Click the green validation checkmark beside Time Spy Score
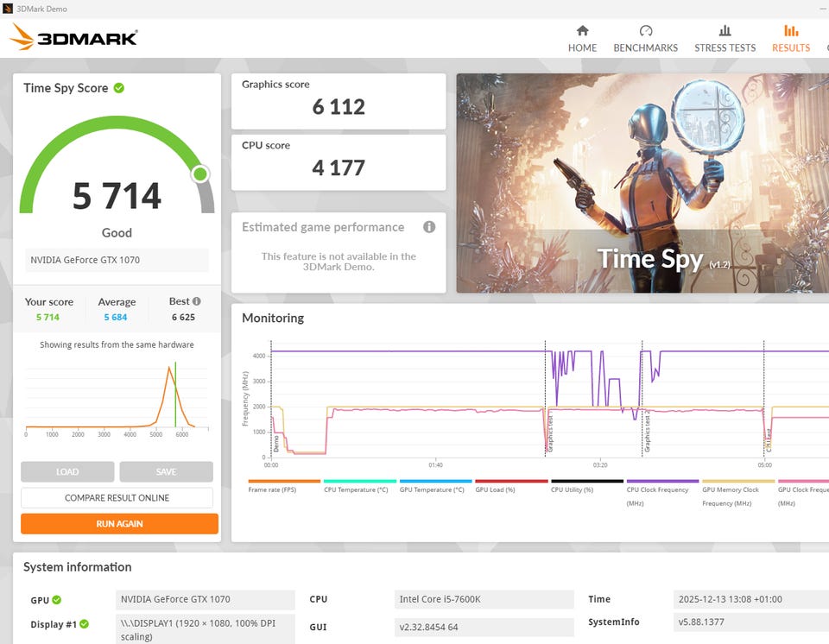829x644 pixels. 119,88
